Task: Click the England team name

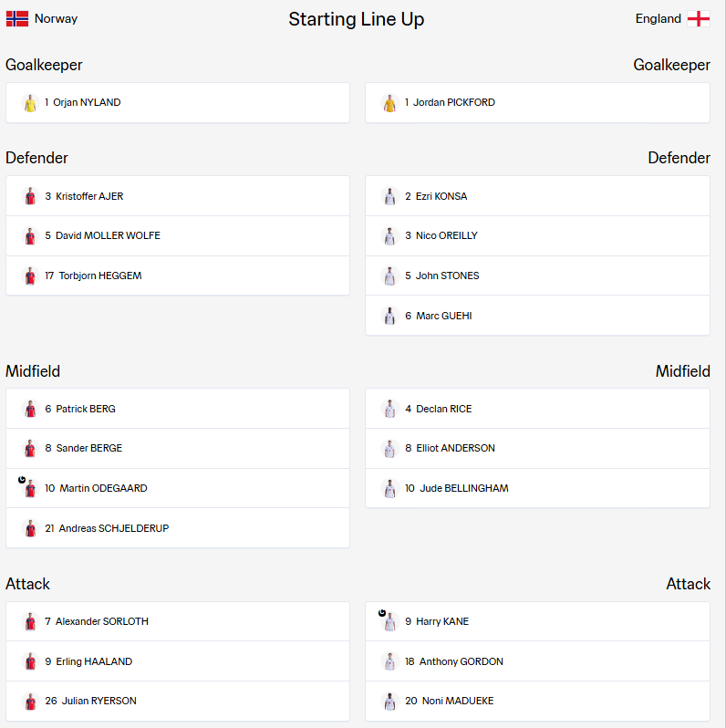Action: [659, 18]
